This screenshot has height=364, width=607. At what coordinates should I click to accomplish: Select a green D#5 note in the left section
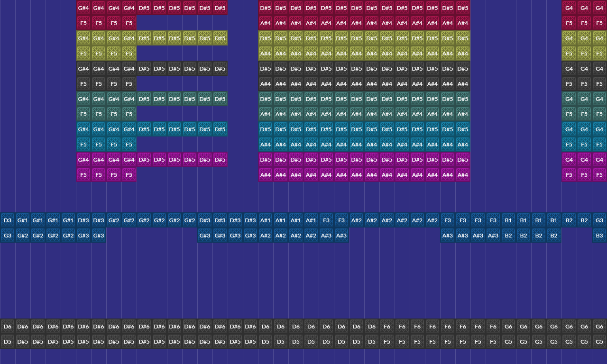coord(144,99)
